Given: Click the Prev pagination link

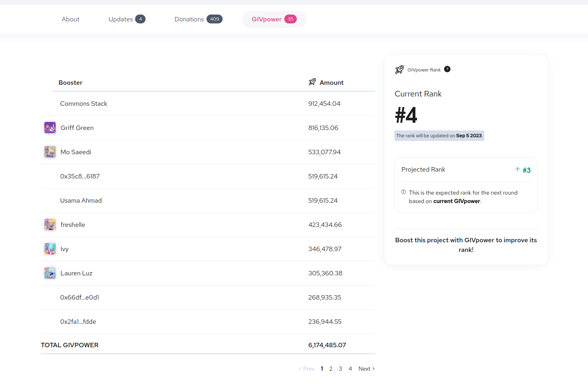Looking at the screenshot, I should 307,369.
